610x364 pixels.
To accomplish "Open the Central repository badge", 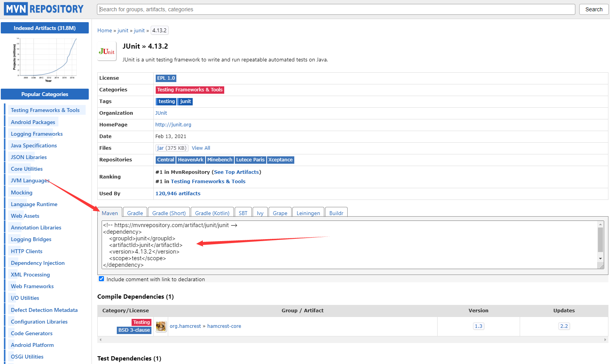I will [x=165, y=160].
